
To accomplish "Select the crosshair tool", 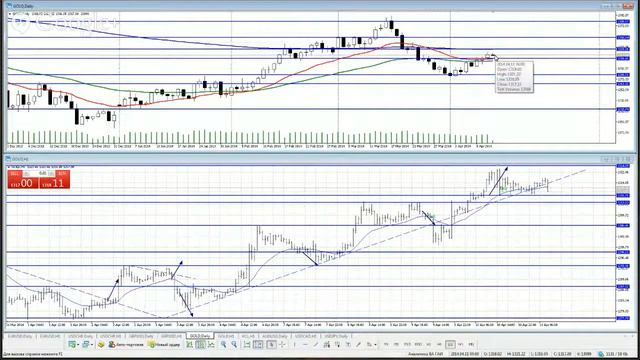I will [282, 344].
